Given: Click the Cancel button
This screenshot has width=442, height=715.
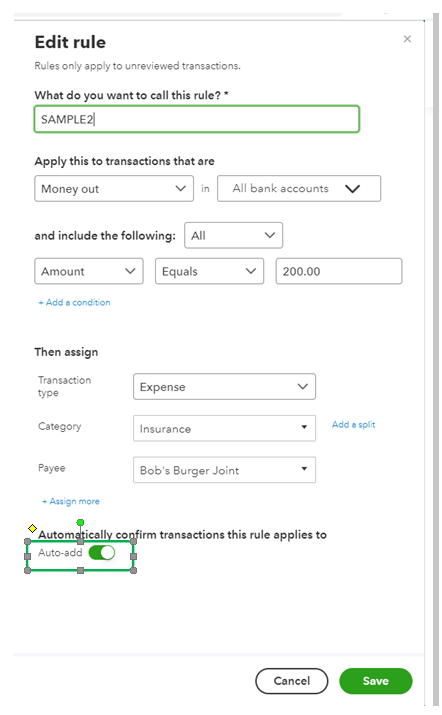Looking at the screenshot, I should point(291,681).
